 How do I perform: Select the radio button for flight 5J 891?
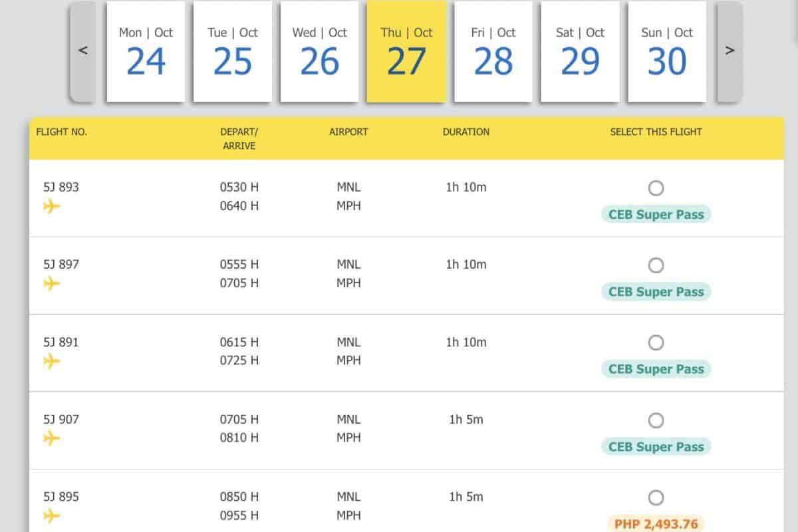[x=656, y=342]
